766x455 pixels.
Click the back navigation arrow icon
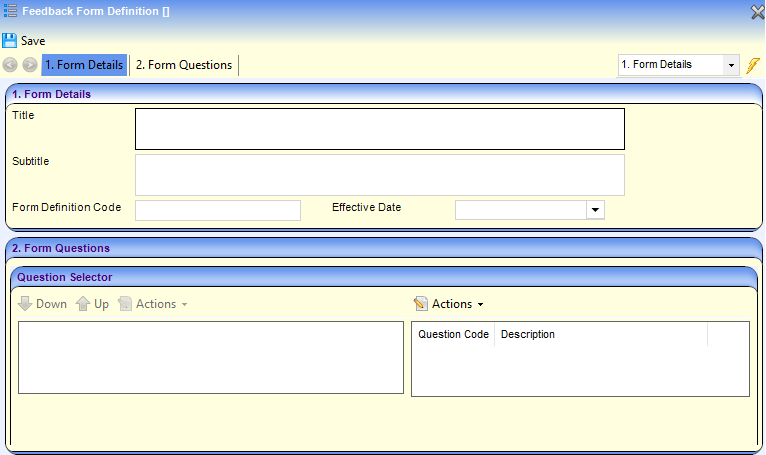pos(10,65)
